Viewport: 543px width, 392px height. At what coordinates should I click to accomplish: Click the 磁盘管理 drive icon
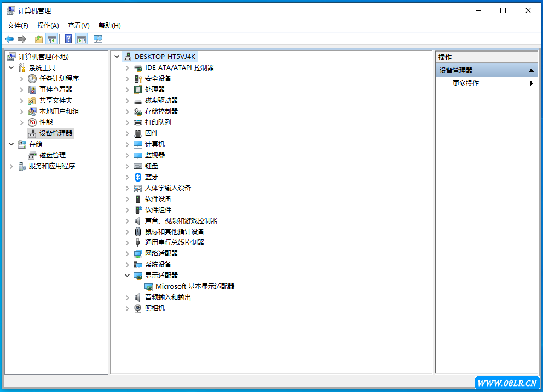tap(32, 155)
